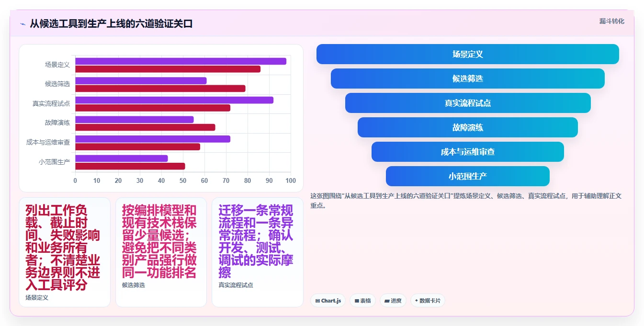Click the red bar for 小范围生产
This screenshot has height=326, width=644.
click(130, 166)
